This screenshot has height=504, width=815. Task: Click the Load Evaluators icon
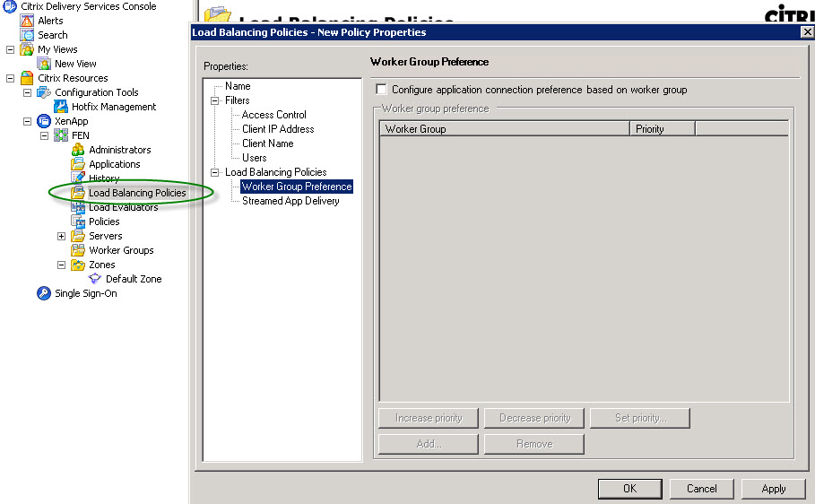[x=78, y=207]
